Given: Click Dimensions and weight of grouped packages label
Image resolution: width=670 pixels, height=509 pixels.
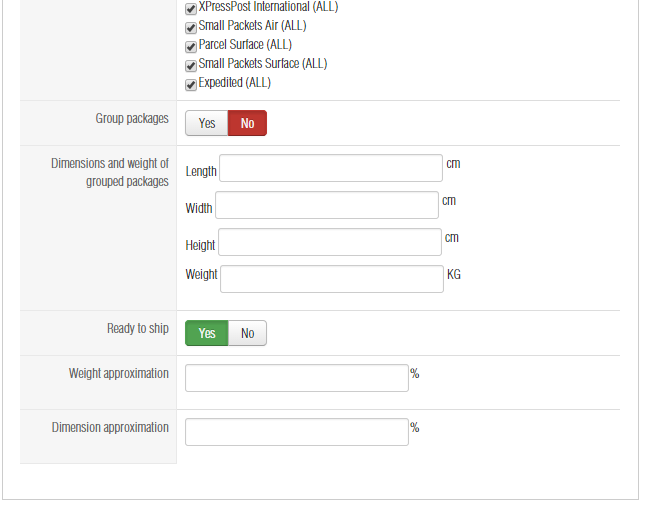Looking at the screenshot, I should point(110,172).
